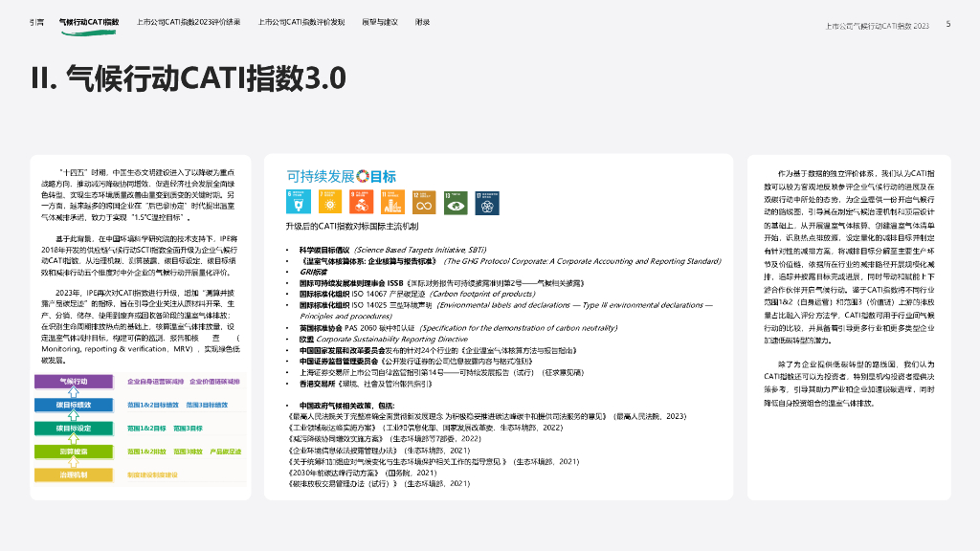
Task: Select the 气候行动CATI指数 tab
Action: pyautogui.click(x=89, y=21)
